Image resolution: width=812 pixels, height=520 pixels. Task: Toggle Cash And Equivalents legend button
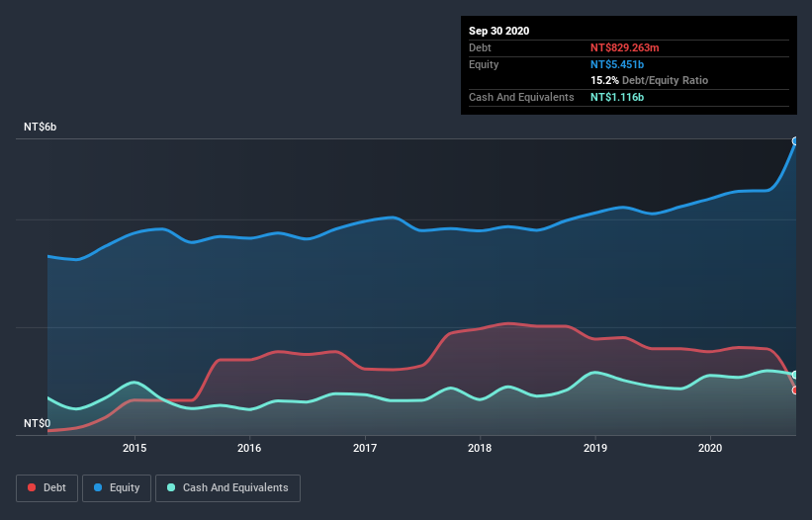[227, 488]
